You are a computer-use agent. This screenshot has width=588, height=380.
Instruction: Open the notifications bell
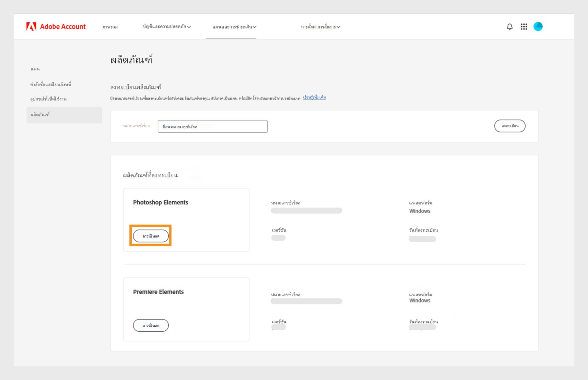pyautogui.click(x=510, y=27)
